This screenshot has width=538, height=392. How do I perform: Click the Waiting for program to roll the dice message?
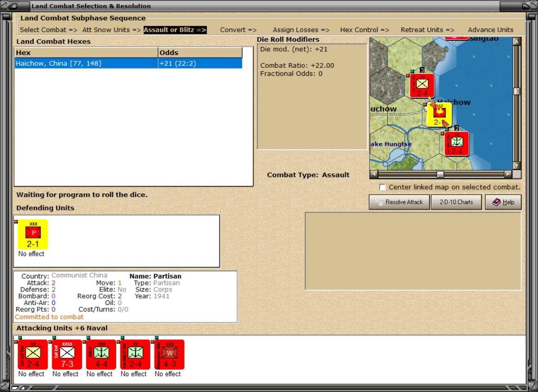[x=82, y=195]
